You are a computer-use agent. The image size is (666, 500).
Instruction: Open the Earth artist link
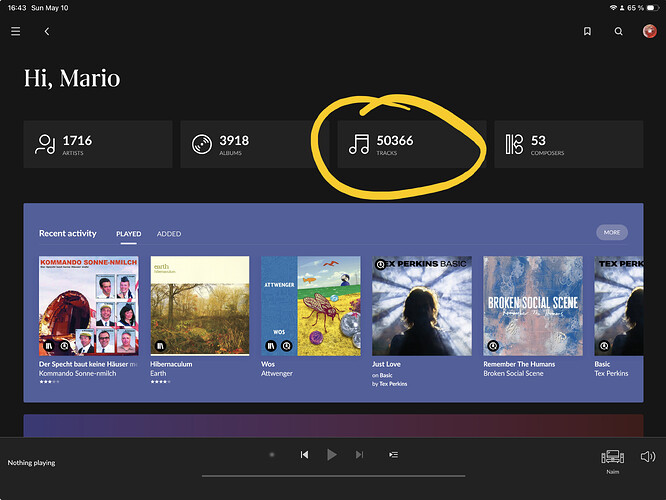(158, 373)
